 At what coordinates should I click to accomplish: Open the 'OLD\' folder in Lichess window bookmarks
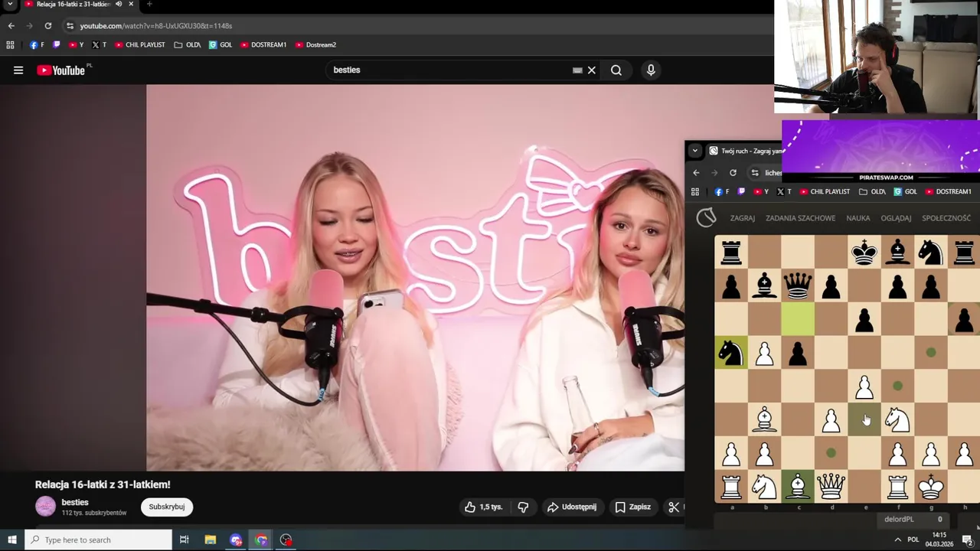point(873,192)
